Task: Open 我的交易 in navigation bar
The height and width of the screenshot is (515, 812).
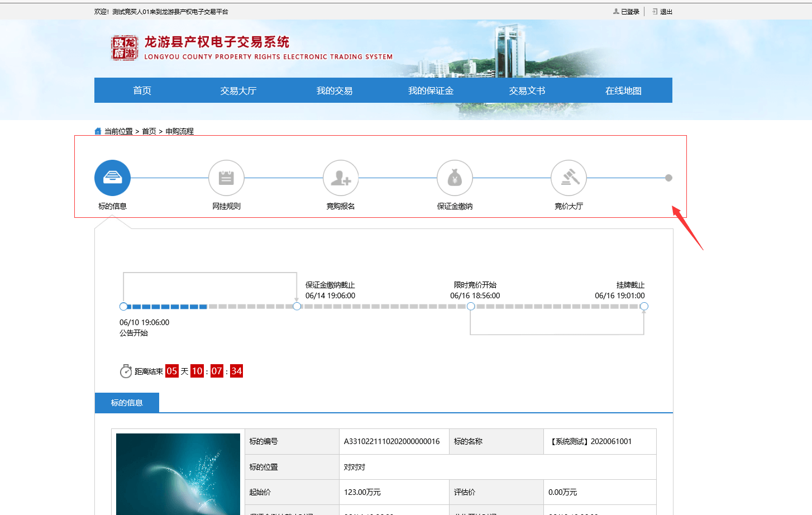Action: [335, 90]
